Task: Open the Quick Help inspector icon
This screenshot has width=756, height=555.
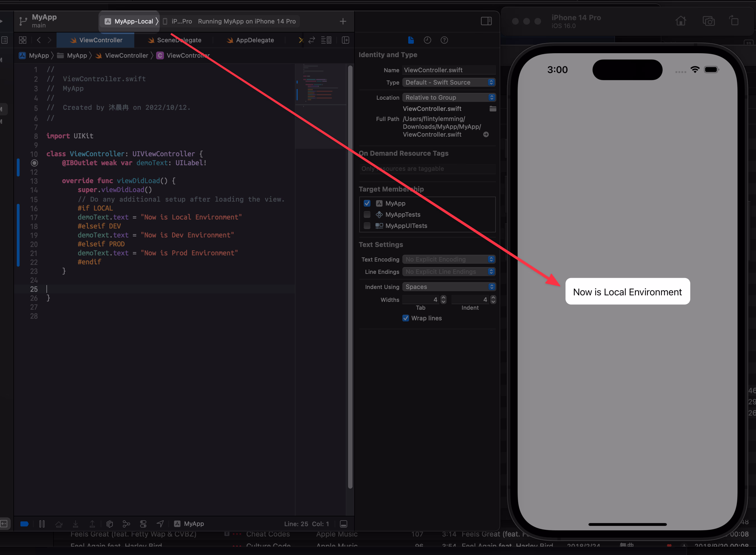Action: (444, 40)
